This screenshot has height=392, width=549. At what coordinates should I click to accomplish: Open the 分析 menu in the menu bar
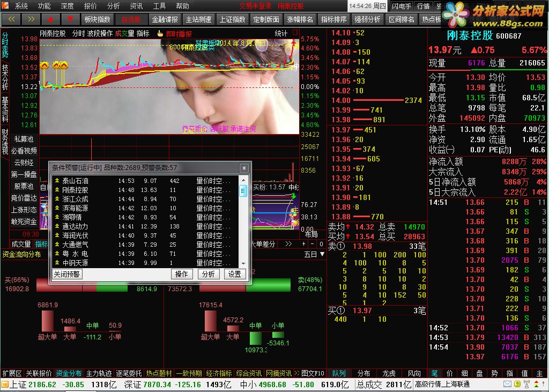click(x=114, y=6)
